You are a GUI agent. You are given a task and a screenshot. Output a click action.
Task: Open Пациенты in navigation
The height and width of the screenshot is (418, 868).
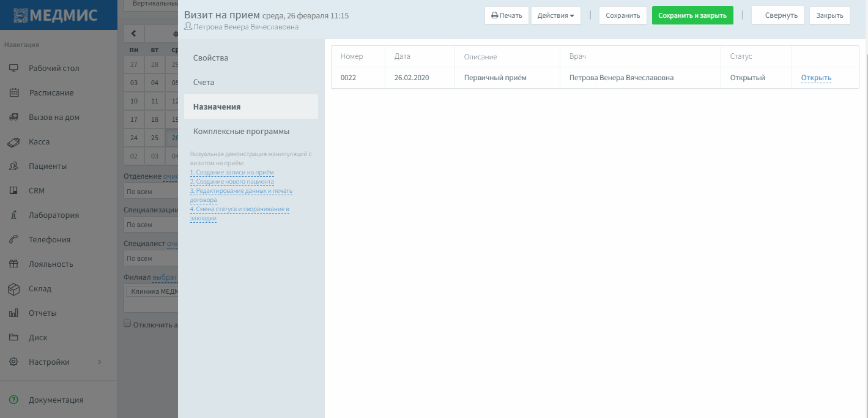point(48,166)
